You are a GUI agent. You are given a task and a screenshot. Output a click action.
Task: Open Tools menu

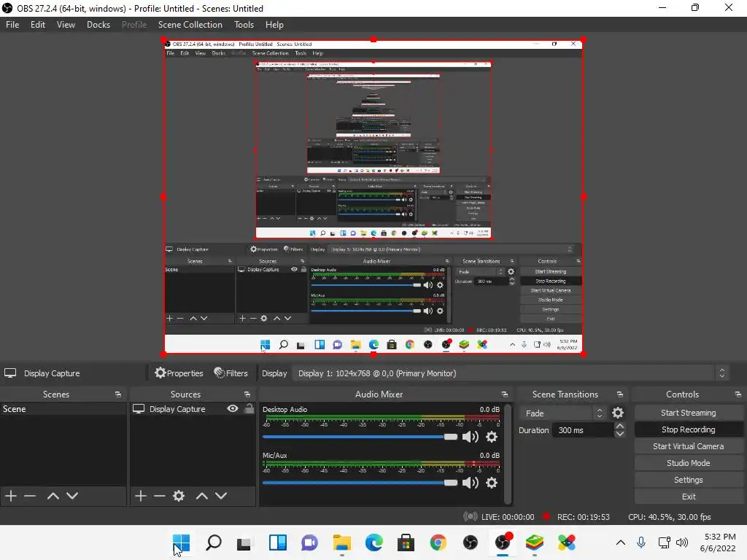click(244, 25)
